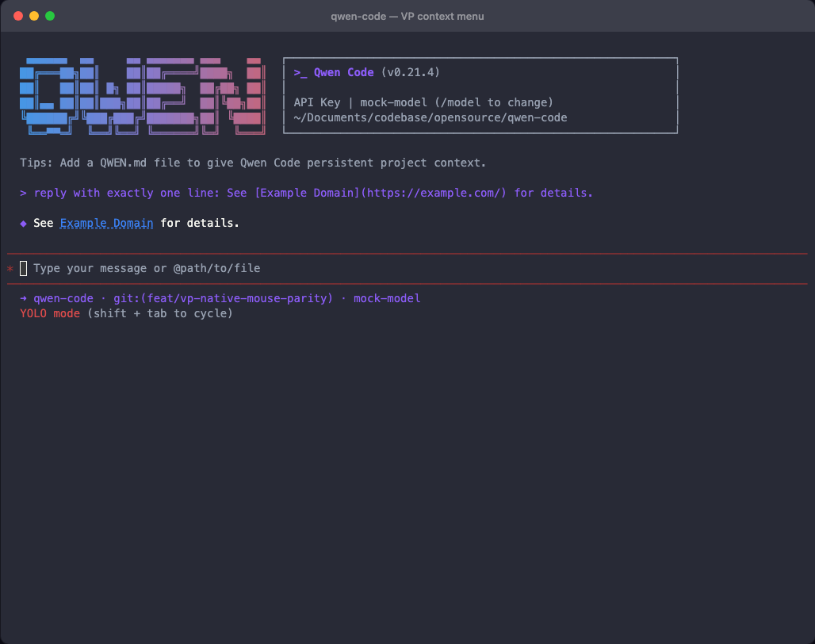This screenshot has width=815, height=644.
Task: Click the 'Qwen Code' title text
Action: (343, 72)
